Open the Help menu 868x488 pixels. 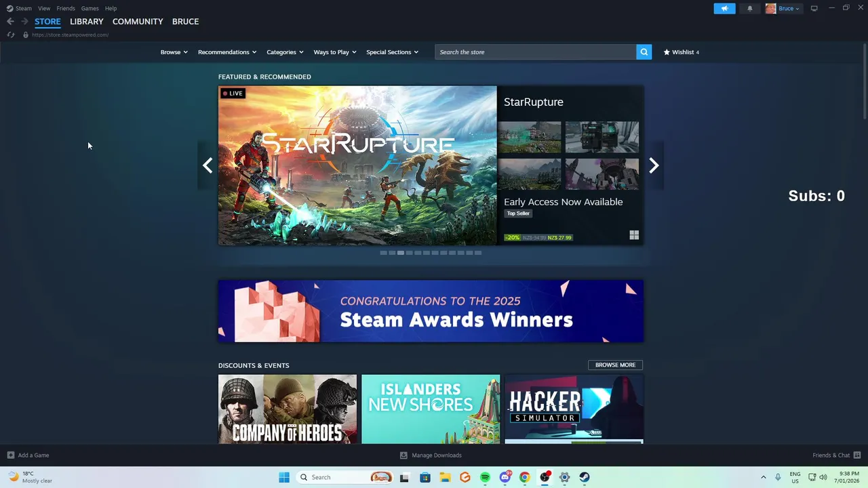pos(111,8)
